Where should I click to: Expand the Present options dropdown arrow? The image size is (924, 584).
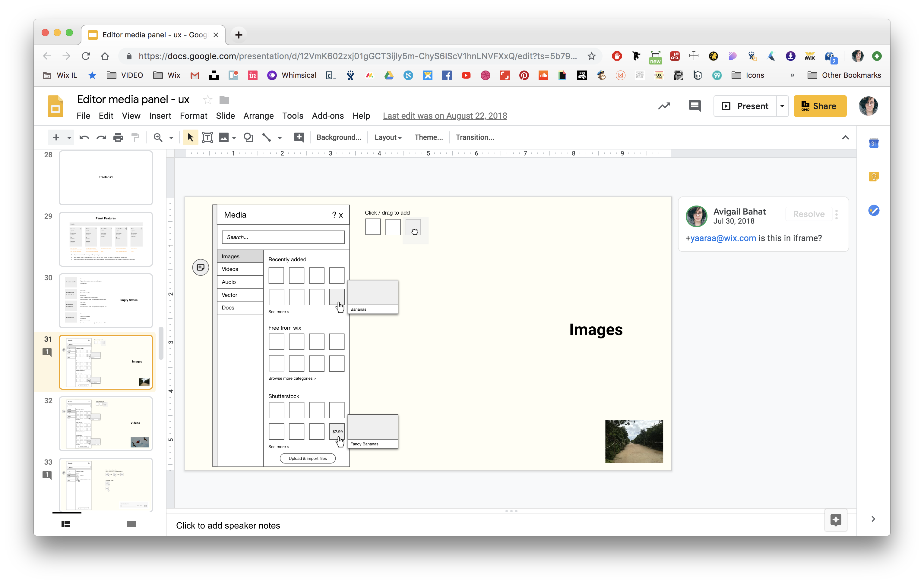[x=782, y=106]
